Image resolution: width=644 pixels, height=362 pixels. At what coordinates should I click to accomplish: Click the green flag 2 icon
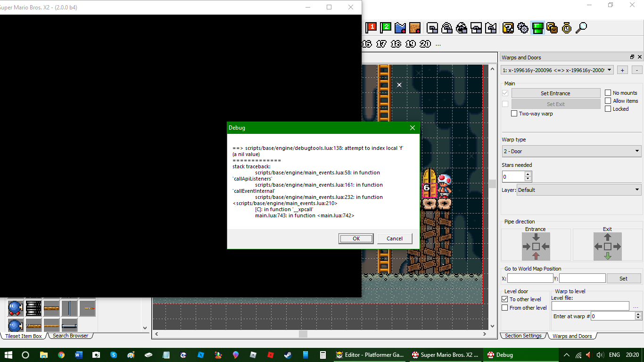(386, 28)
